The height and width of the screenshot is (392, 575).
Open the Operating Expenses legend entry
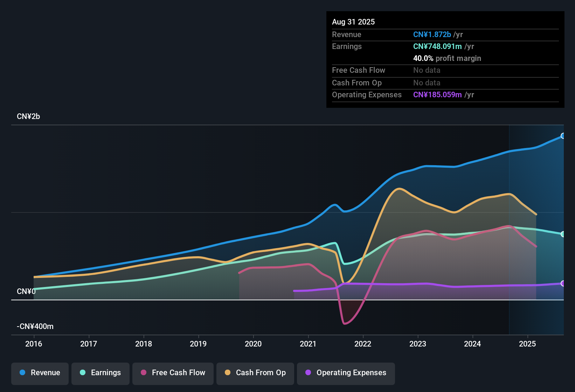click(346, 373)
